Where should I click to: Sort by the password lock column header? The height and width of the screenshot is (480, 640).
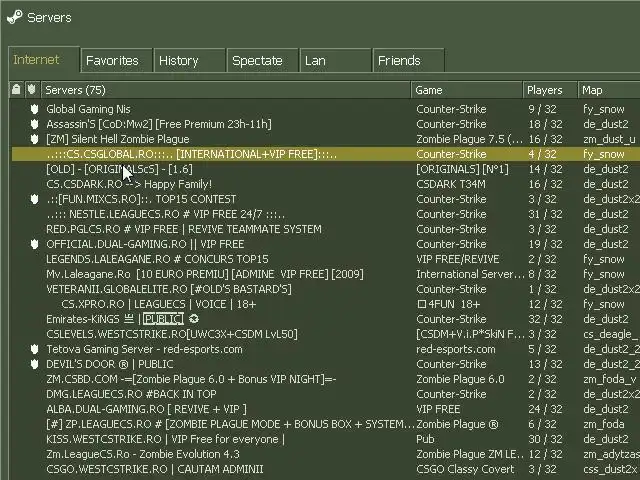(x=16, y=90)
